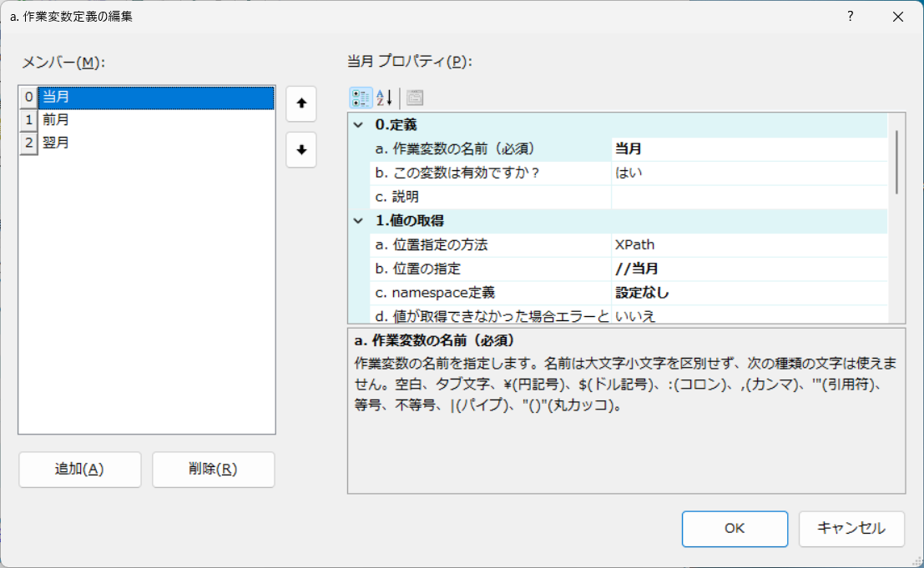Click the キャンセル button
924x568 pixels.
click(x=851, y=529)
